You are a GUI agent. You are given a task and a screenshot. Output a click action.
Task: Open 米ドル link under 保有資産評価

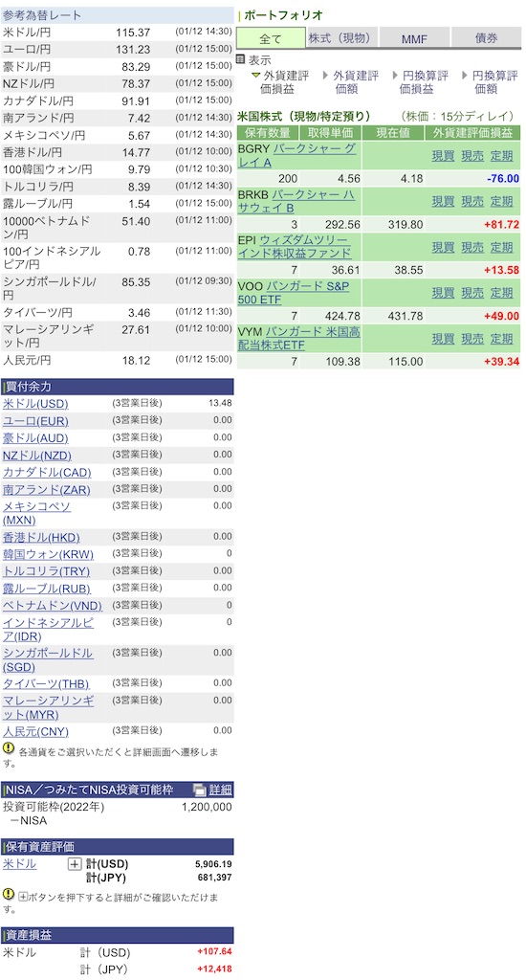click(19, 864)
